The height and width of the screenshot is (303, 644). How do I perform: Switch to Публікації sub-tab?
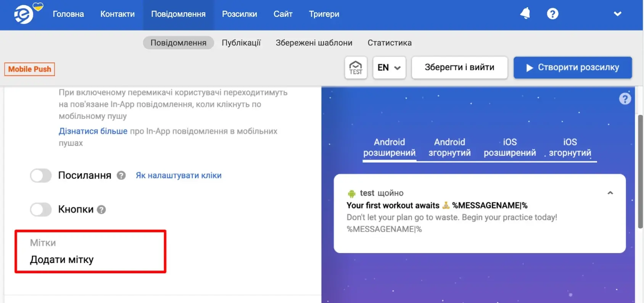(241, 43)
